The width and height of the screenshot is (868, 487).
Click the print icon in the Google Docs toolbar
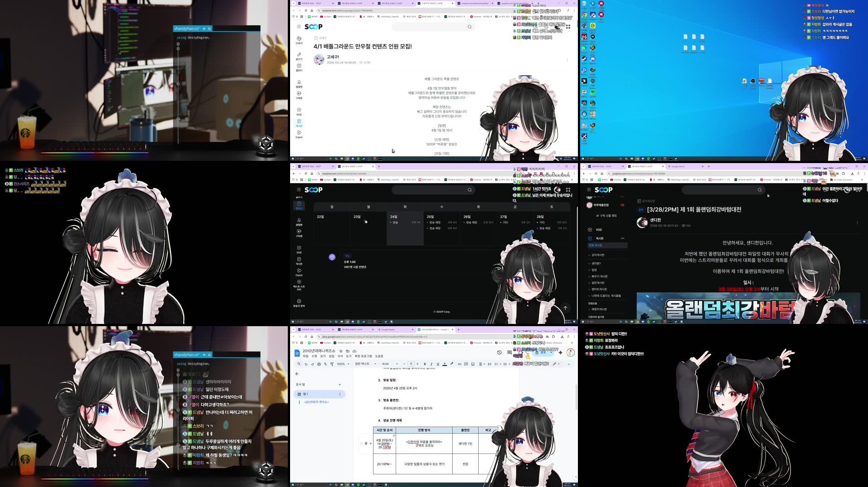coord(319,364)
